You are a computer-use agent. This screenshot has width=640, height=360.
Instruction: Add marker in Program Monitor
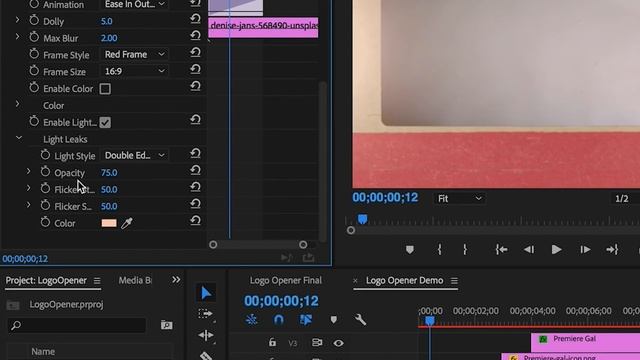pos(410,249)
